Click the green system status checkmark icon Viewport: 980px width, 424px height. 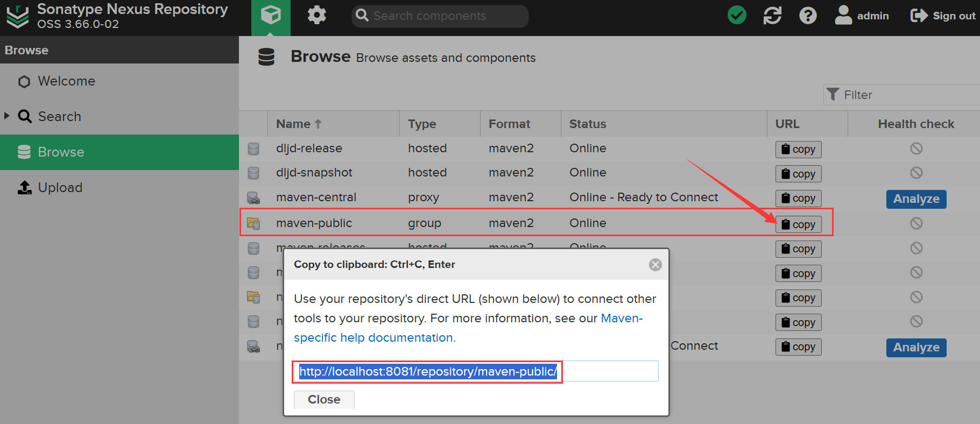pyautogui.click(x=737, y=15)
